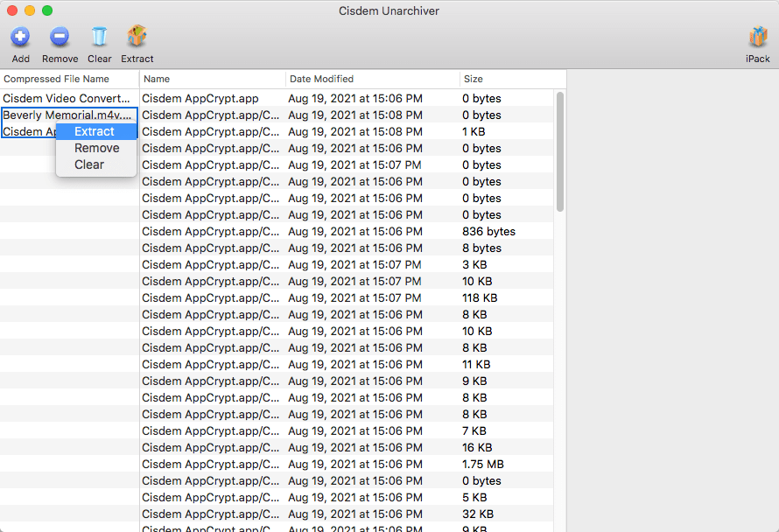Click the Name column header
779x532 pixels.
coord(157,80)
